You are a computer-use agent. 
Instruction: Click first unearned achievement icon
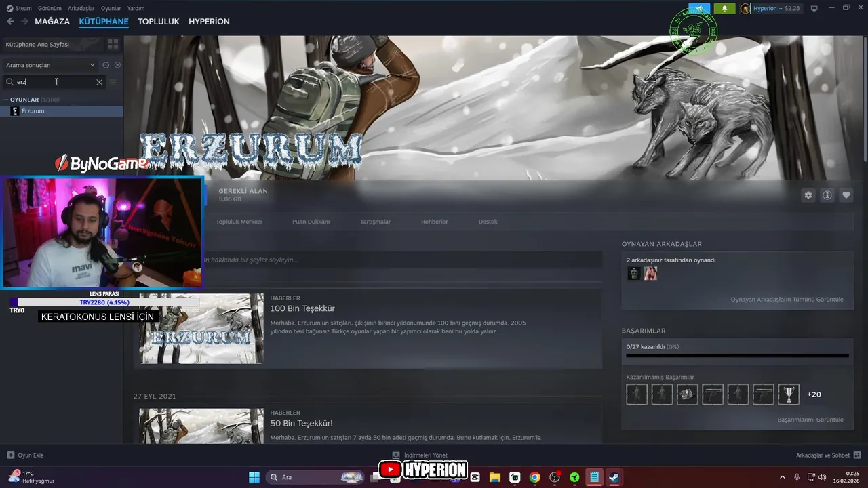(x=637, y=394)
